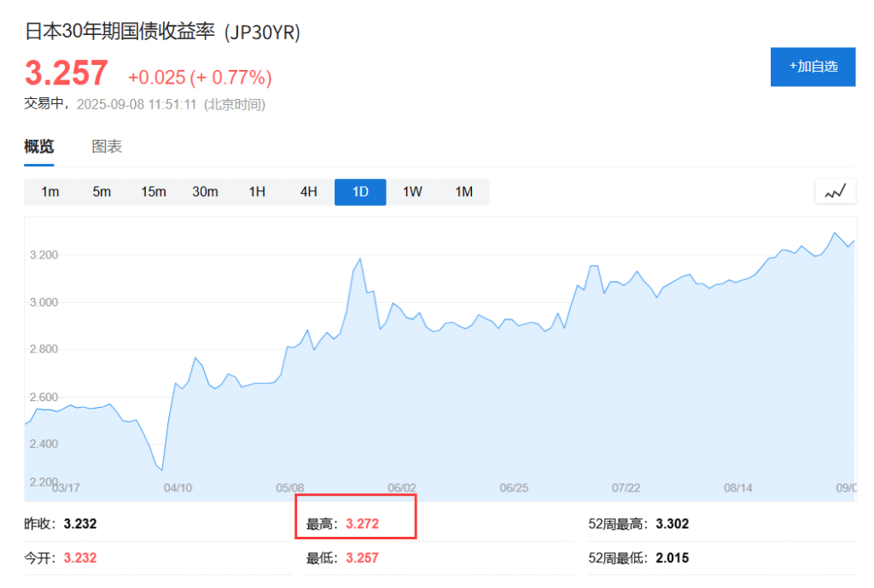Select the active 1D interval
Viewport: 874px width, 588px height.
(359, 192)
